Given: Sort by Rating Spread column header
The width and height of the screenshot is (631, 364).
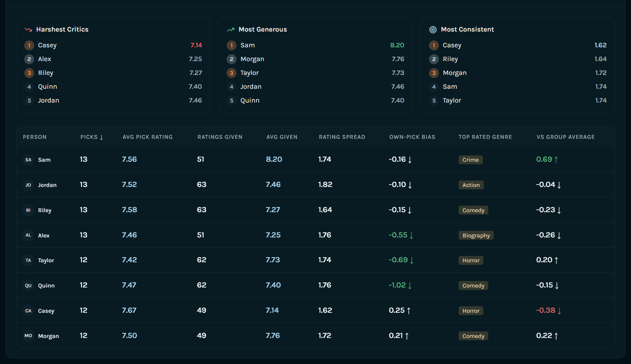Looking at the screenshot, I should (342, 137).
